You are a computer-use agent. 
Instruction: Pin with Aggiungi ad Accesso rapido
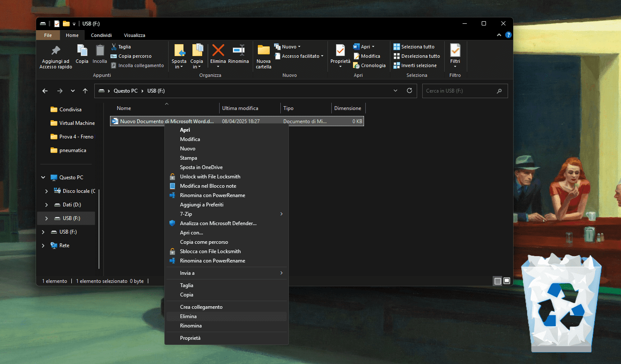56,51
